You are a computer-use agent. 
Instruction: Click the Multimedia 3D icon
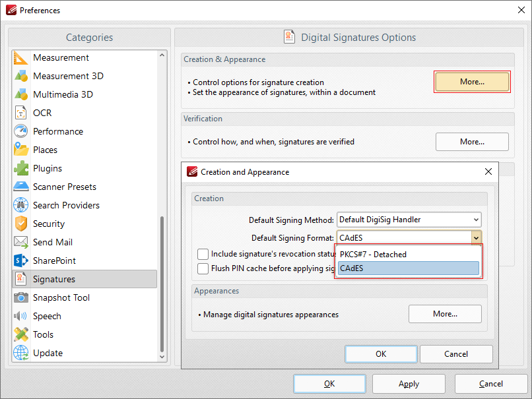[20, 94]
